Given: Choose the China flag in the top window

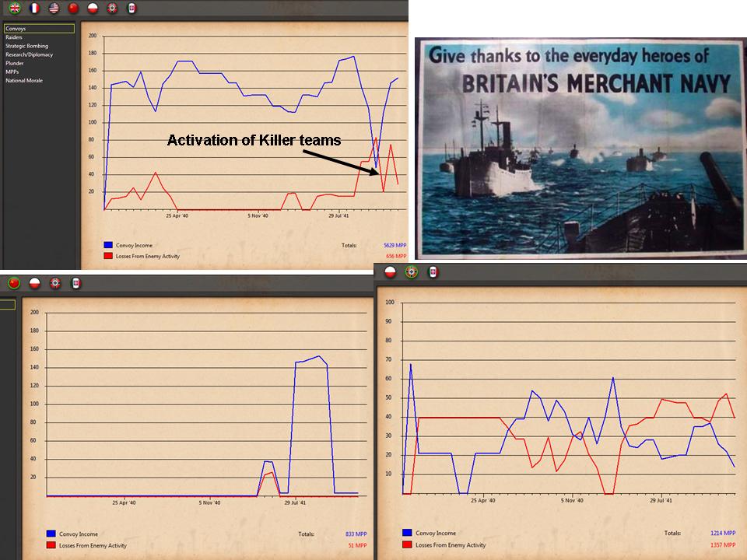Looking at the screenshot, I should click(73, 8).
